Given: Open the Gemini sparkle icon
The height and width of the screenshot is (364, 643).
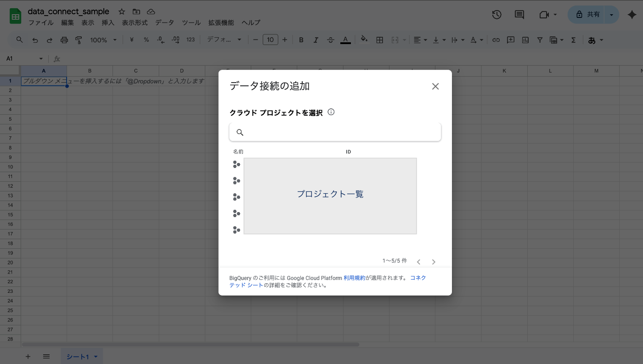Looking at the screenshot, I should point(632,15).
